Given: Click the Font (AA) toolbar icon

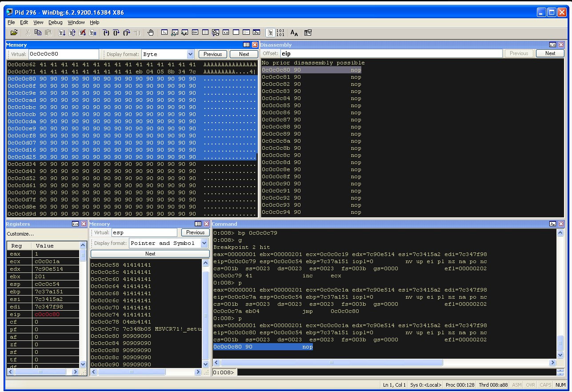Looking at the screenshot, I should point(294,32).
